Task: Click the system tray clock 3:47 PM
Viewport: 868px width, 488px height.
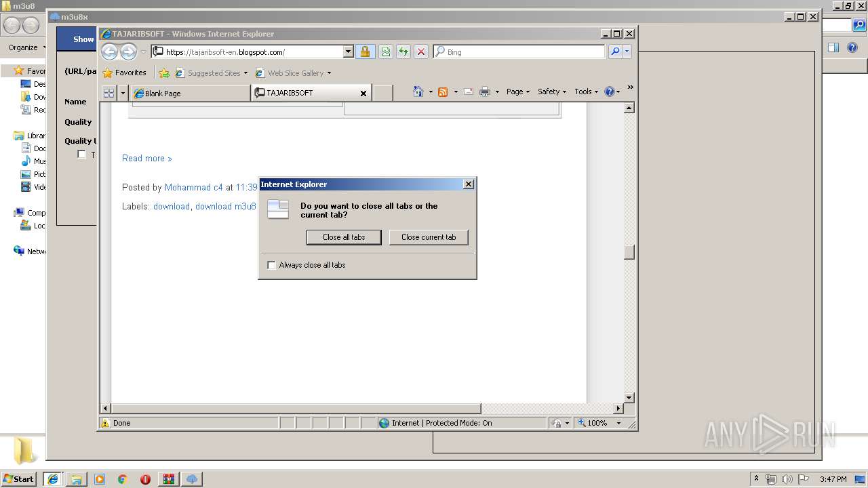Action: click(833, 479)
